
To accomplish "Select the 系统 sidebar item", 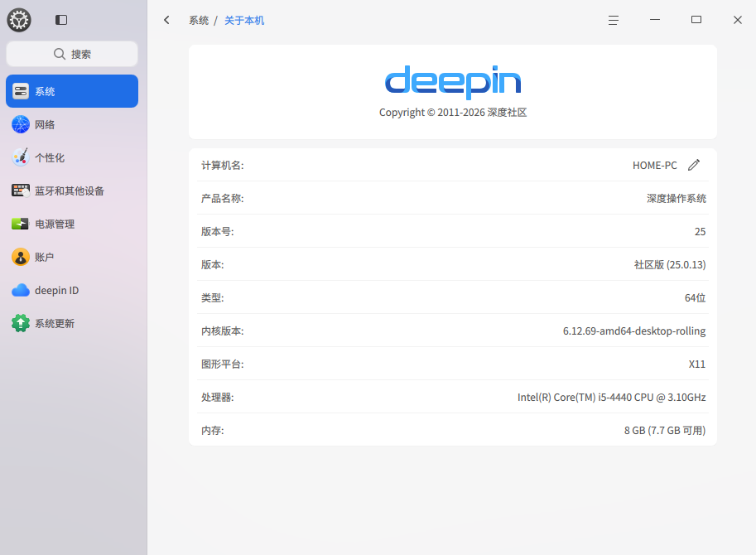I will pyautogui.click(x=72, y=91).
